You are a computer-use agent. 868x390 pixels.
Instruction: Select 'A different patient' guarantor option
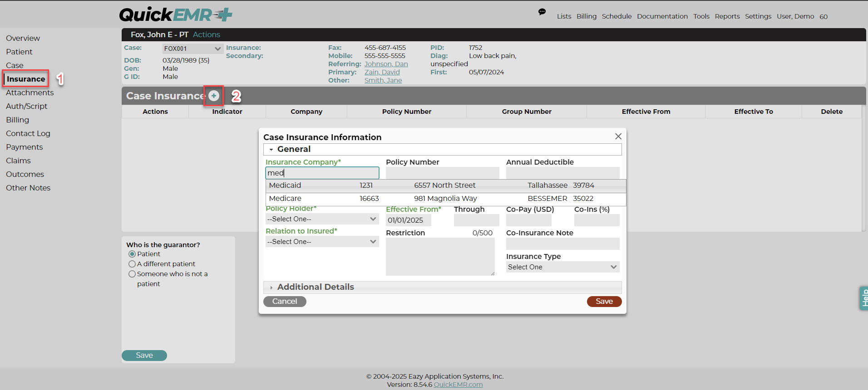(x=132, y=264)
